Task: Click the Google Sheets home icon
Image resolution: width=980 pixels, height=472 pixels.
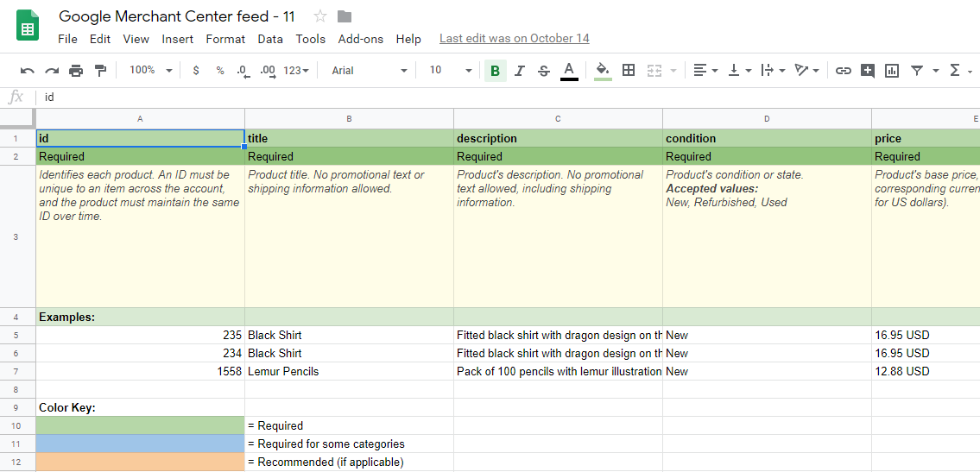Action: click(28, 26)
